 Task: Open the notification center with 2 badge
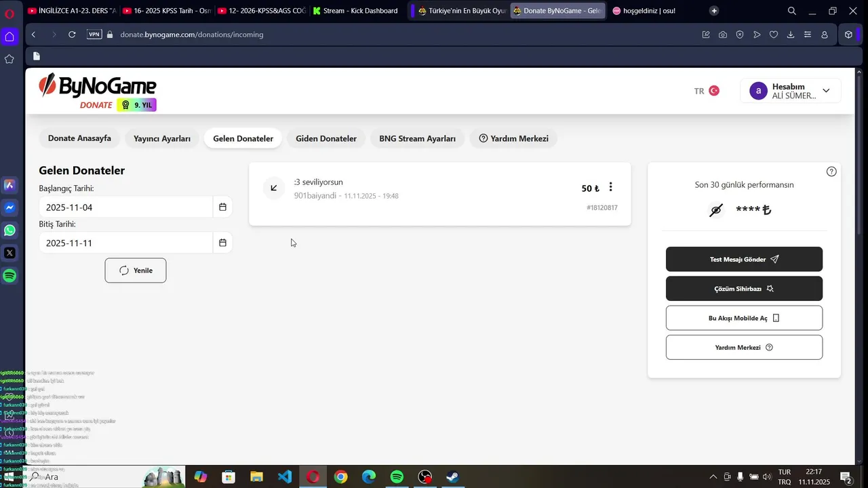[846, 477]
